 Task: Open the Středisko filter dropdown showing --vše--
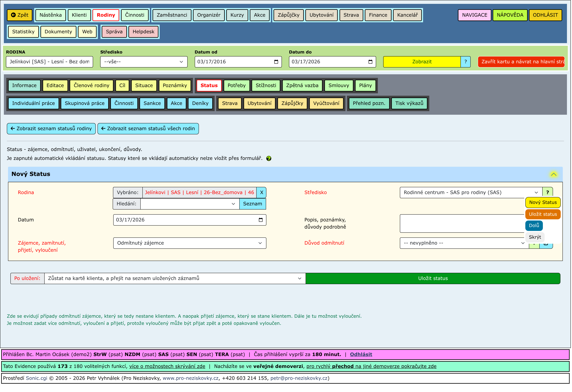144,62
